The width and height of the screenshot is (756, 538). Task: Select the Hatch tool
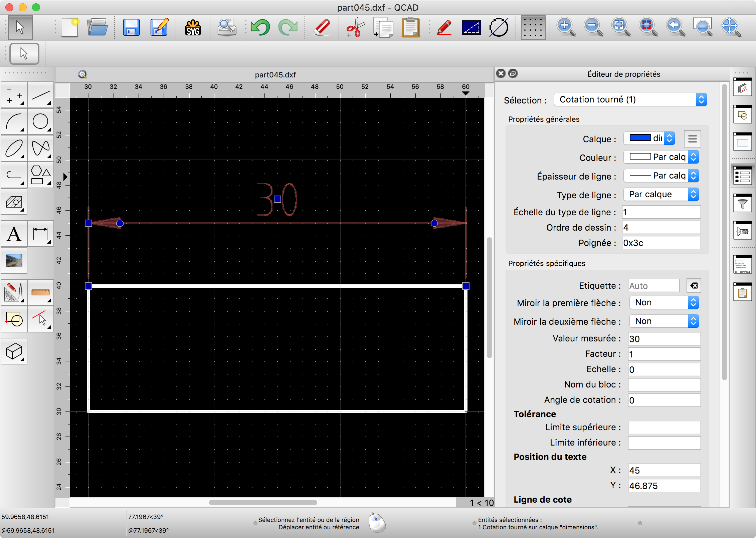click(14, 202)
